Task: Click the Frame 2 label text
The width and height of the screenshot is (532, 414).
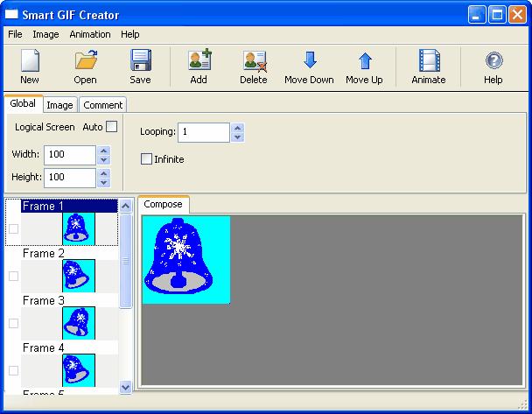Action: click(x=44, y=253)
